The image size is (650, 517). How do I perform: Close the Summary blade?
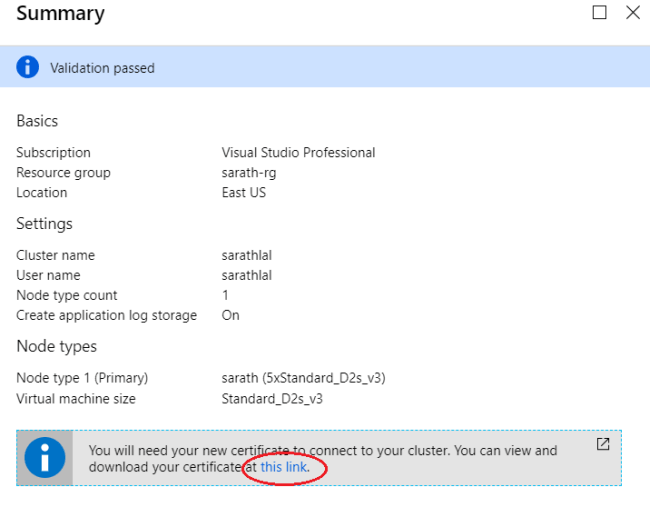pyautogui.click(x=632, y=13)
